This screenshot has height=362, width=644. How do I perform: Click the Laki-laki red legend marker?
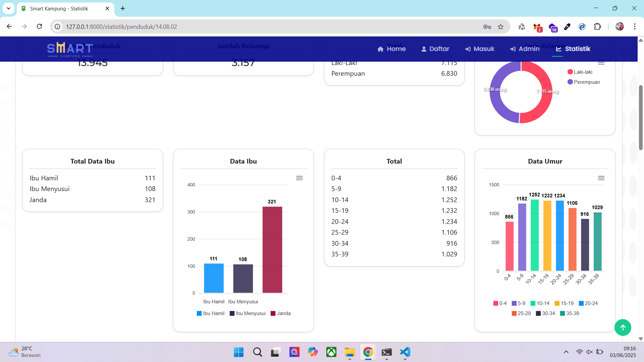click(570, 72)
